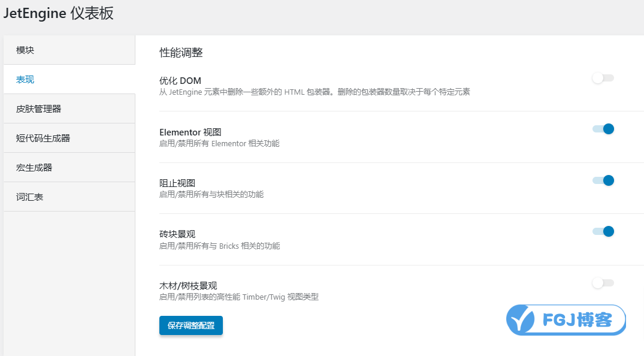Enable the 木材/树枝景观 toggle
The image size is (644, 356).
click(603, 283)
